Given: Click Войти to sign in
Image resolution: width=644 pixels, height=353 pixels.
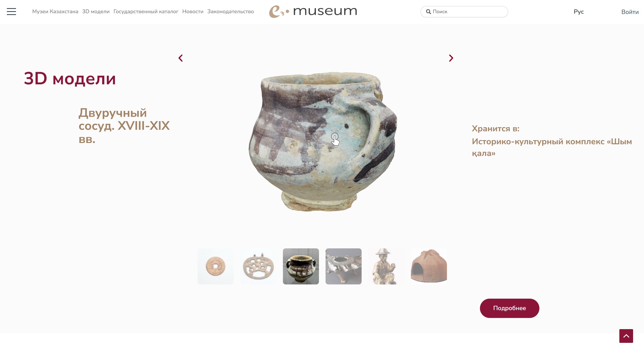Looking at the screenshot, I should click(x=630, y=12).
